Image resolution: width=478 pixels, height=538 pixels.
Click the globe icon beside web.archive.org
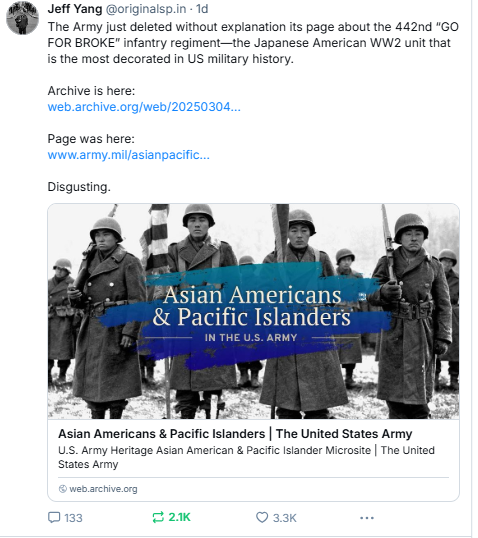[x=62, y=489]
